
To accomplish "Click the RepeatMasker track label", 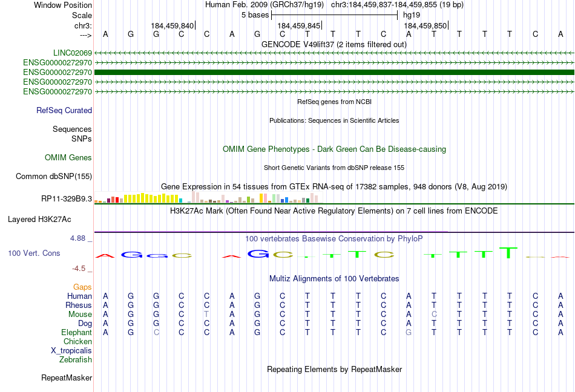I will 67,377.
